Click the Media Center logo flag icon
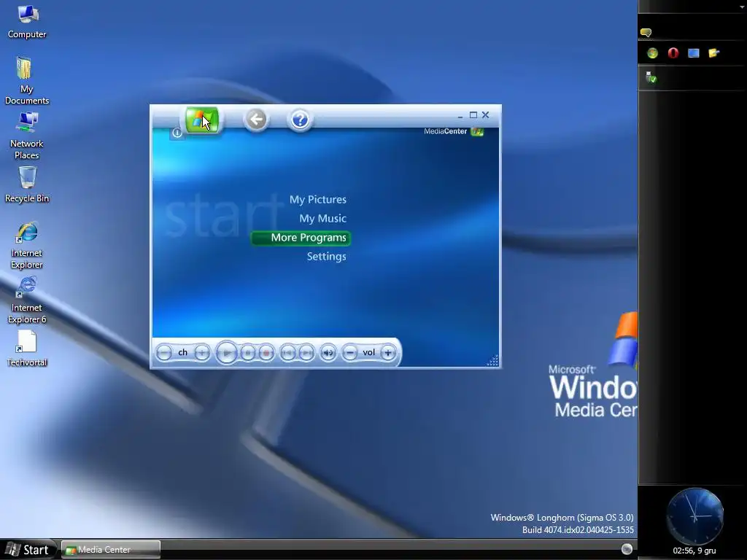 tap(477, 131)
